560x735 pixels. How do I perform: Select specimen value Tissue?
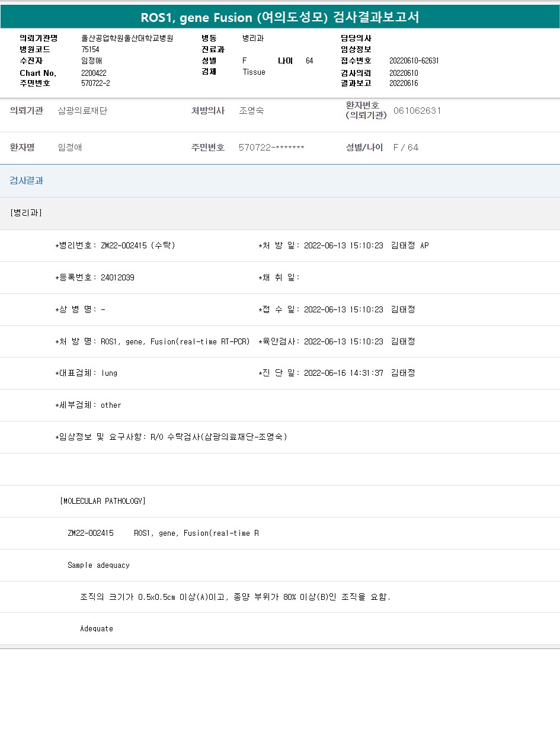tap(254, 72)
